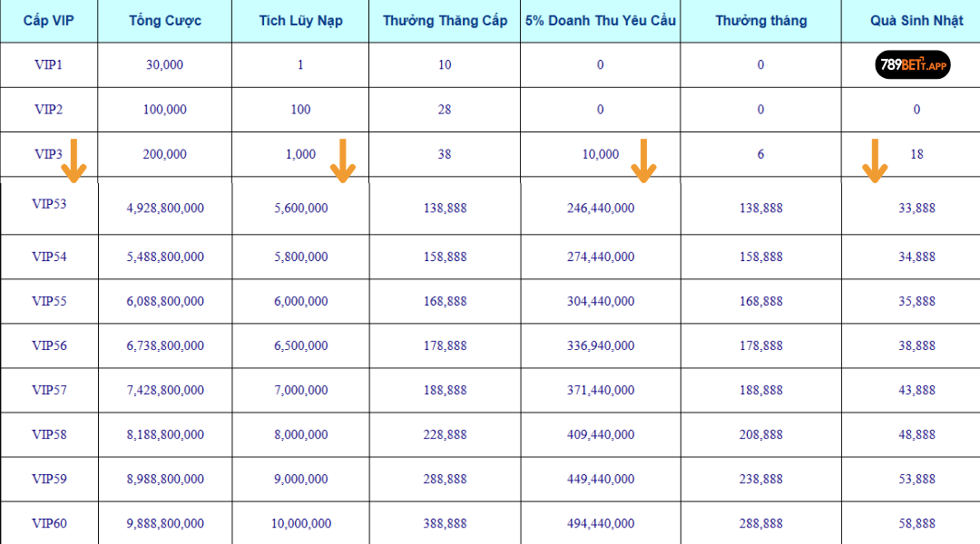Click the 58,888 birthday gift cell
980x544 pixels.
coord(916,523)
